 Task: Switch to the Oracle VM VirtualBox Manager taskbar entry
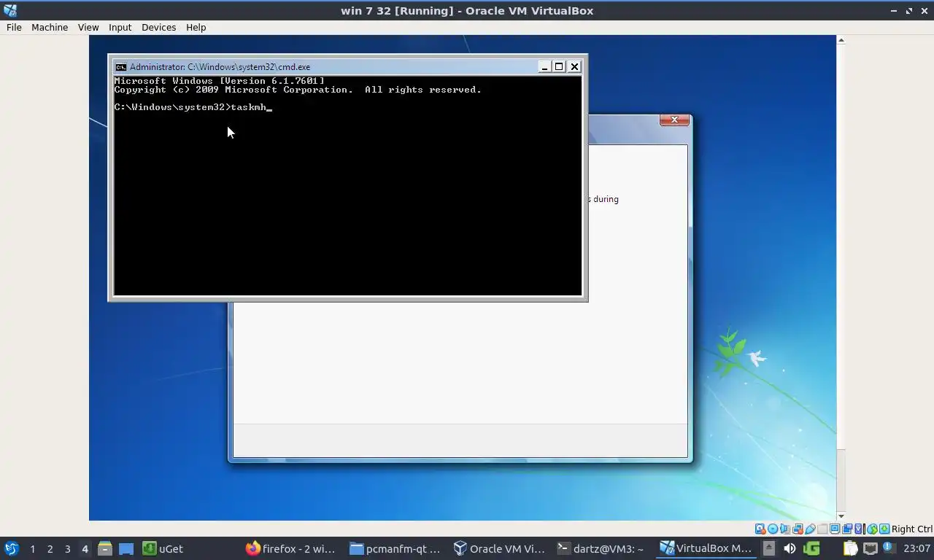click(499, 548)
